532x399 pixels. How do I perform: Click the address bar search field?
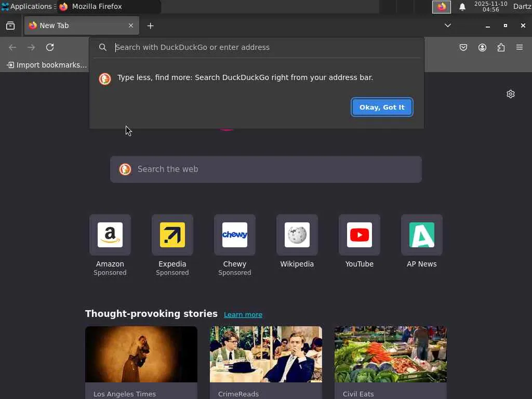(x=257, y=47)
